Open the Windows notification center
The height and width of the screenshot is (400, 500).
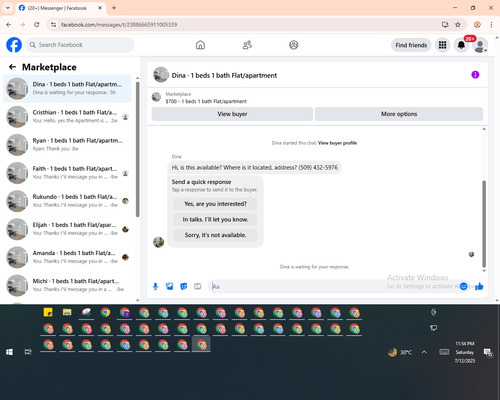pos(488,352)
